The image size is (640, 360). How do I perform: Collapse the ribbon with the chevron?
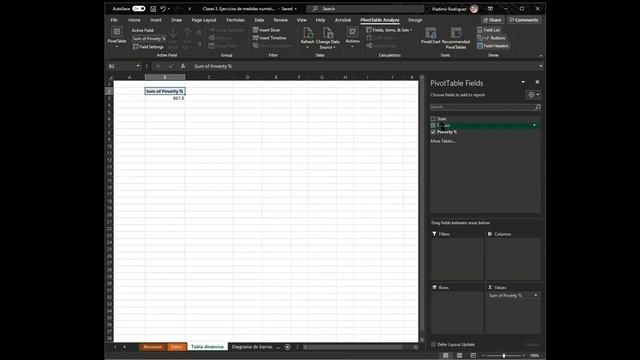540,56
